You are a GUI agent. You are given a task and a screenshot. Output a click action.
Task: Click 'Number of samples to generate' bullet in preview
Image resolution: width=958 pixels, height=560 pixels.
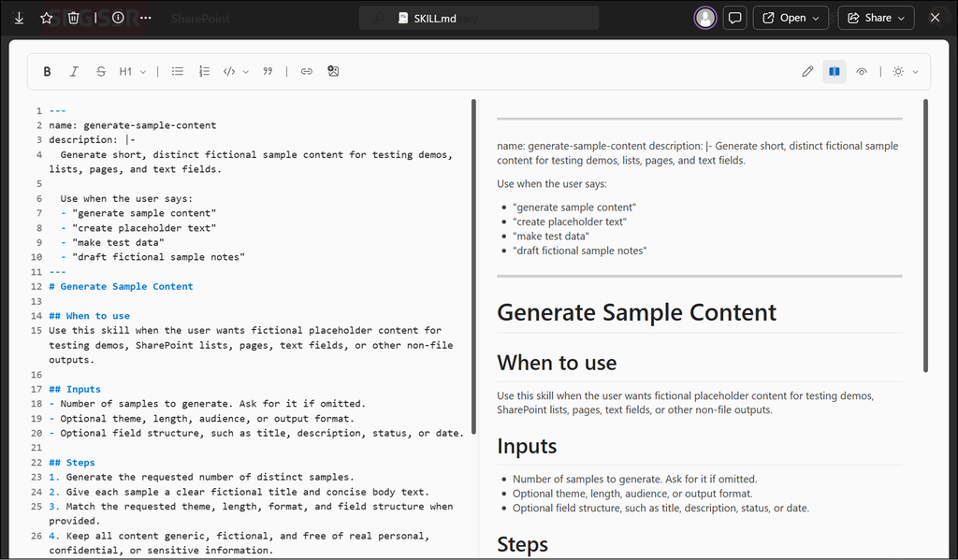(635, 480)
